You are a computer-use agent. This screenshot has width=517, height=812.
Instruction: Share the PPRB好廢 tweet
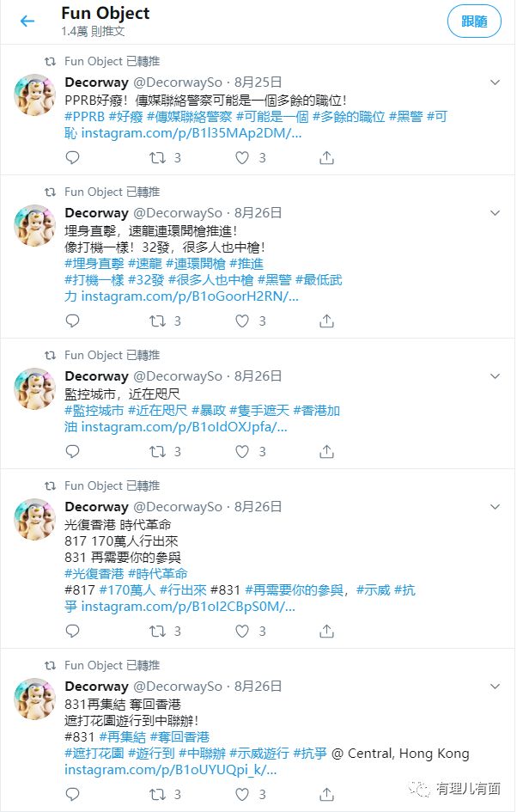326,157
